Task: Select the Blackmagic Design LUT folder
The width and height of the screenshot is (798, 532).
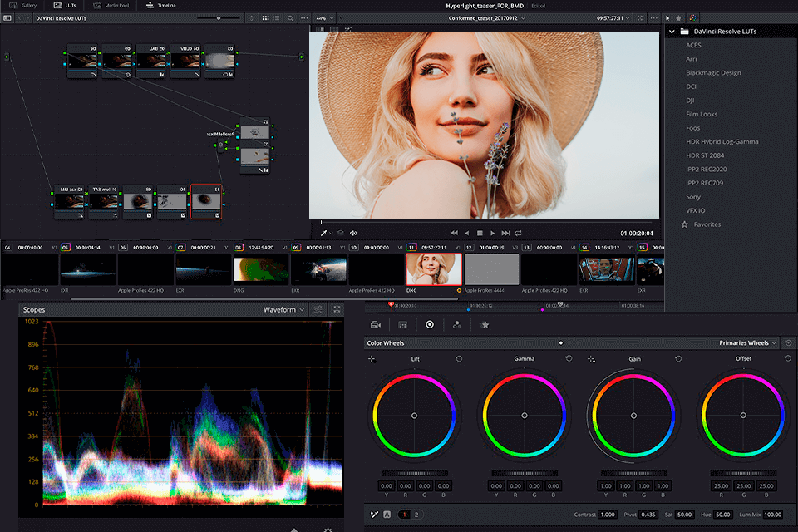Action: pos(713,73)
